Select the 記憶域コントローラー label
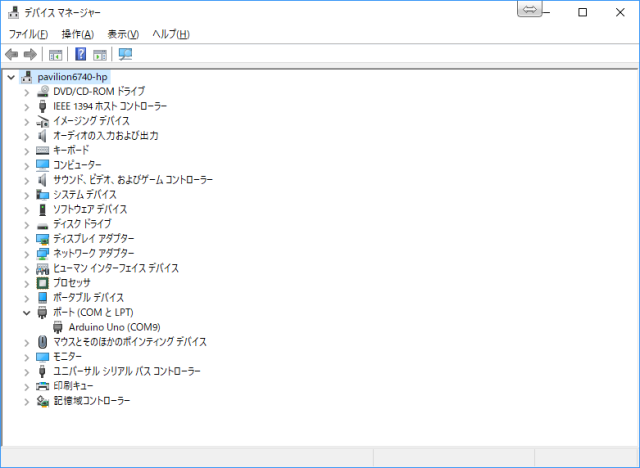The width and height of the screenshot is (640, 468). (x=92, y=401)
